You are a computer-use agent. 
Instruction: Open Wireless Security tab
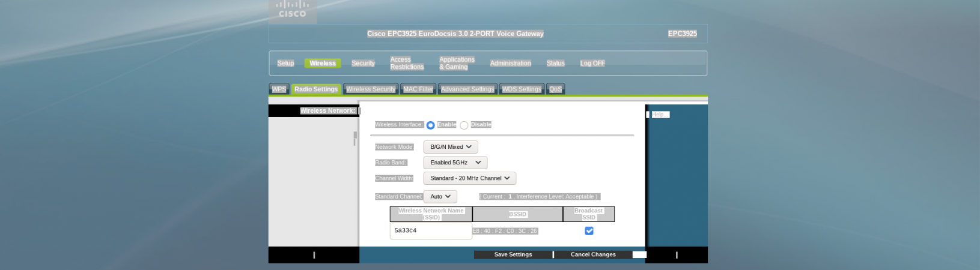tap(371, 89)
